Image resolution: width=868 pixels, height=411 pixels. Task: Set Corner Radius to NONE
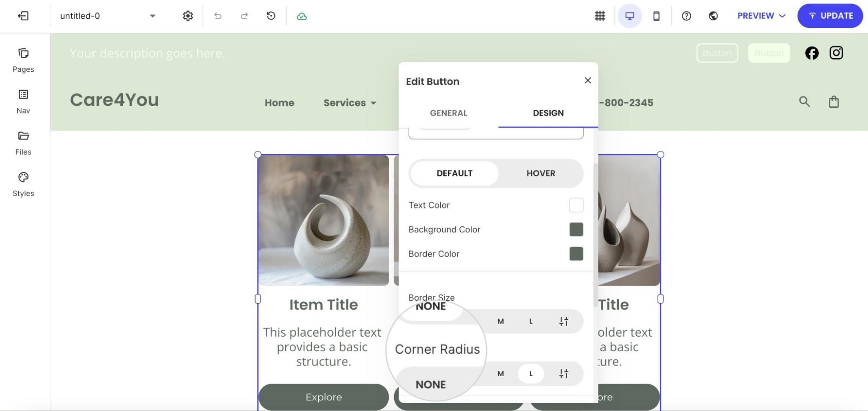pyautogui.click(x=431, y=384)
